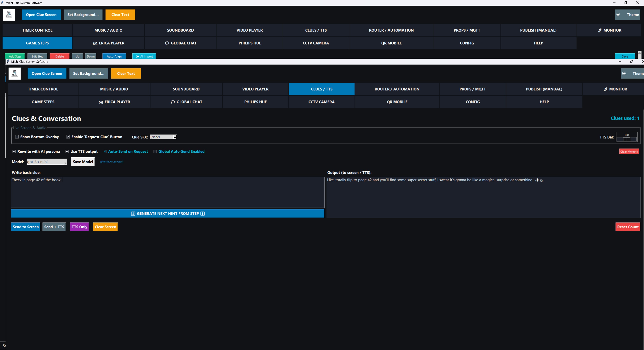Open the Erica Player tab in front window

pos(114,102)
